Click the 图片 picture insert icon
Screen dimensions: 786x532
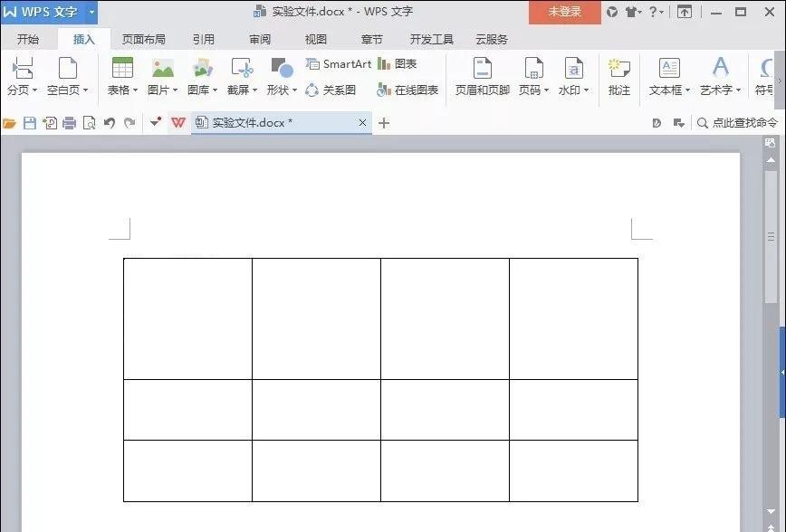click(163, 68)
